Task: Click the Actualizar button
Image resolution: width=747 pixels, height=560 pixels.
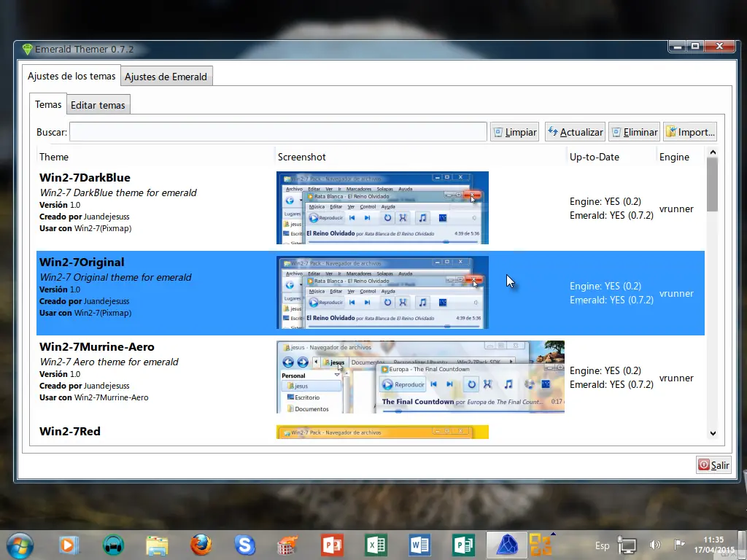Action: click(575, 132)
